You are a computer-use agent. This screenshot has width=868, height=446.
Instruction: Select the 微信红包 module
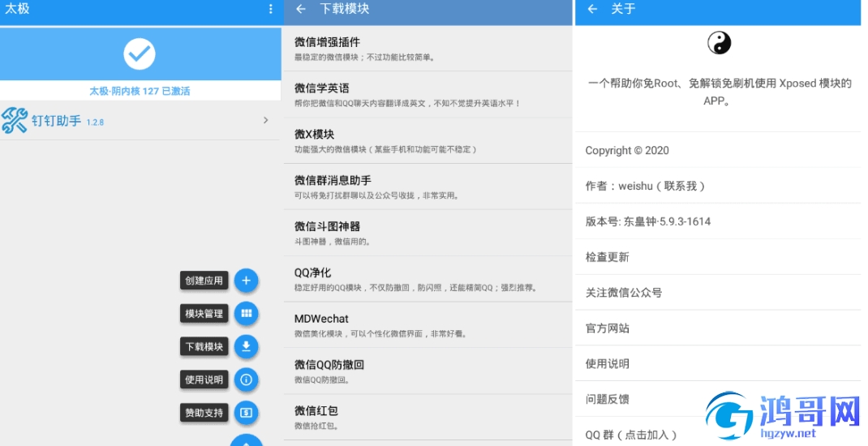[x=428, y=417]
